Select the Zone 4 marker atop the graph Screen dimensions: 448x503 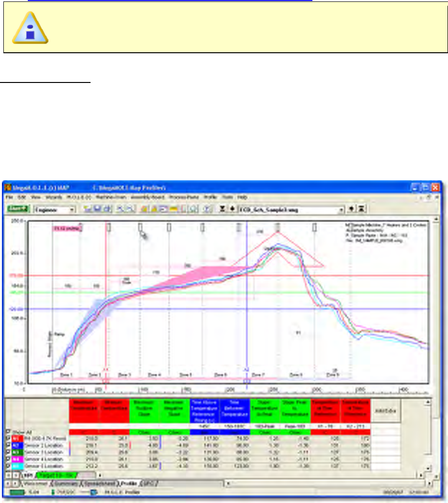point(169,227)
